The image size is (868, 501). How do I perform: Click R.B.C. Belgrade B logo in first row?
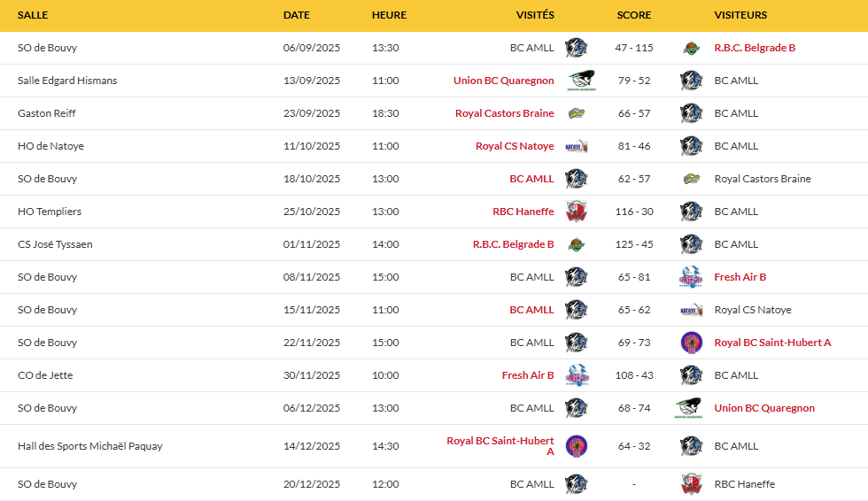click(x=692, y=48)
